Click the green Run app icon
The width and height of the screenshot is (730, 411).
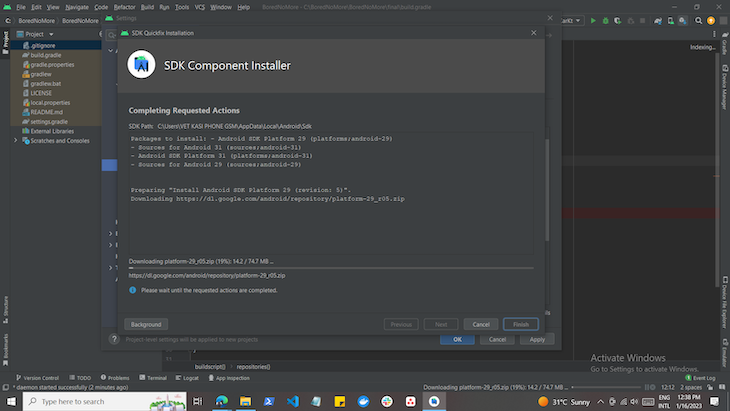pyautogui.click(x=593, y=21)
